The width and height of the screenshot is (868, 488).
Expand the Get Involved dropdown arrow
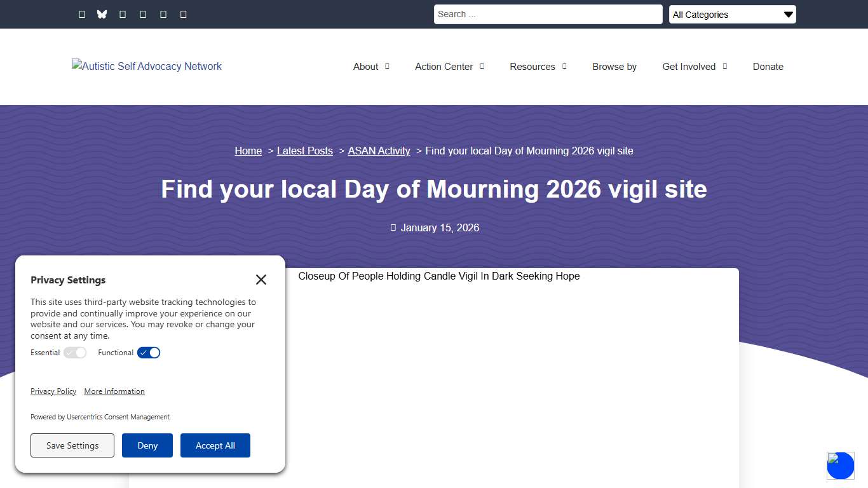click(726, 66)
